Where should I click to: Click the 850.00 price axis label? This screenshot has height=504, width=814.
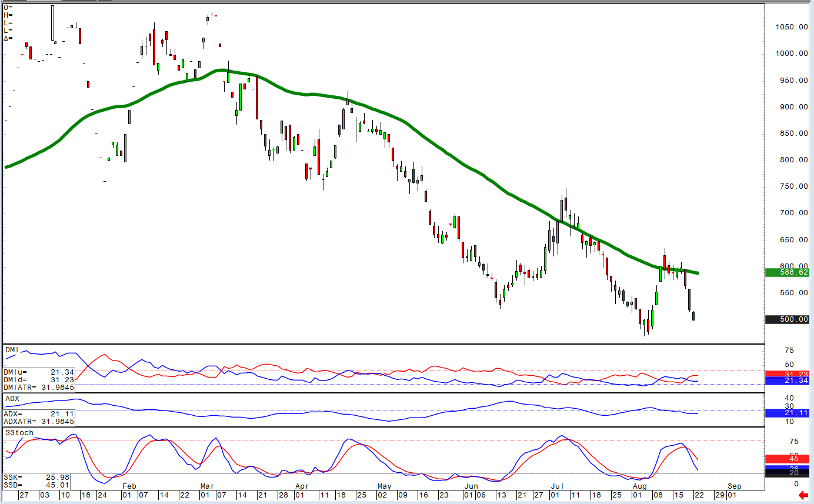793,133
